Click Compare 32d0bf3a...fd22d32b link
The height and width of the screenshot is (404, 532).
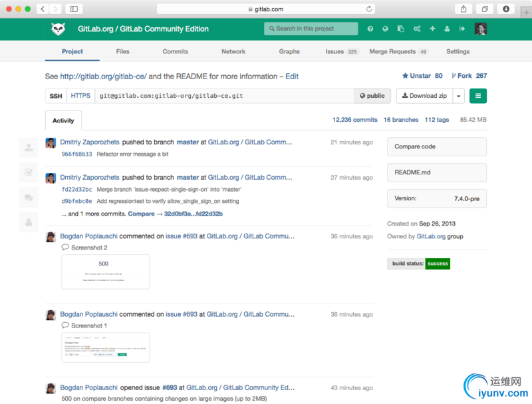click(x=176, y=214)
